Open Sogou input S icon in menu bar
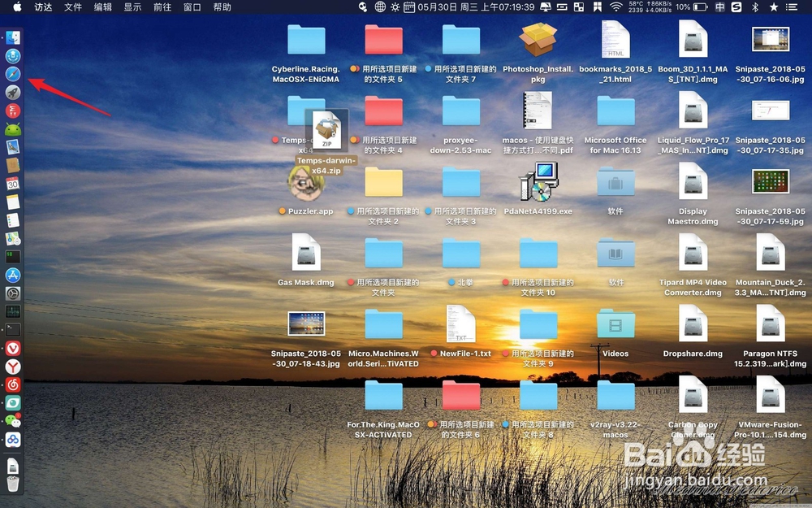The width and height of the screenshot is (812, 508). click(x=736, y=7)
